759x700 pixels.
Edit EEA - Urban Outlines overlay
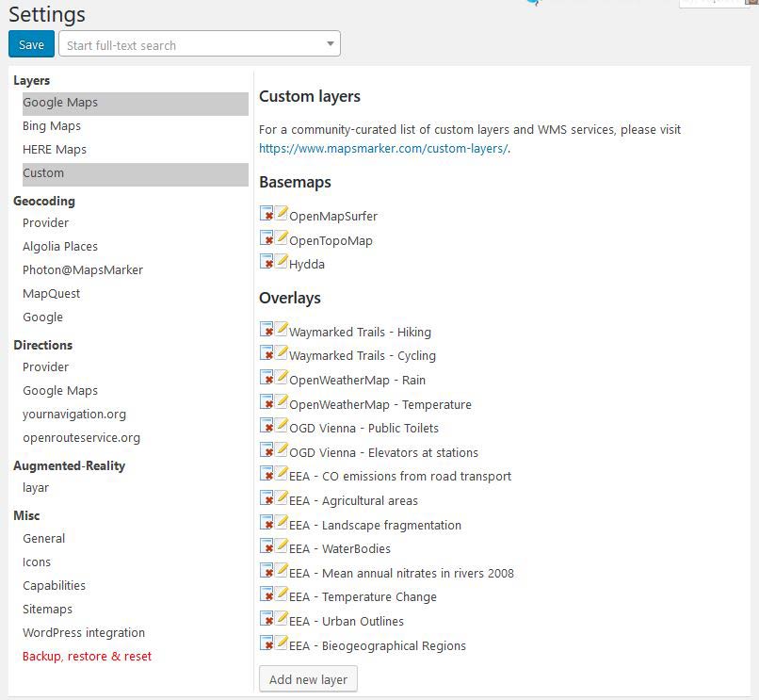282,618
